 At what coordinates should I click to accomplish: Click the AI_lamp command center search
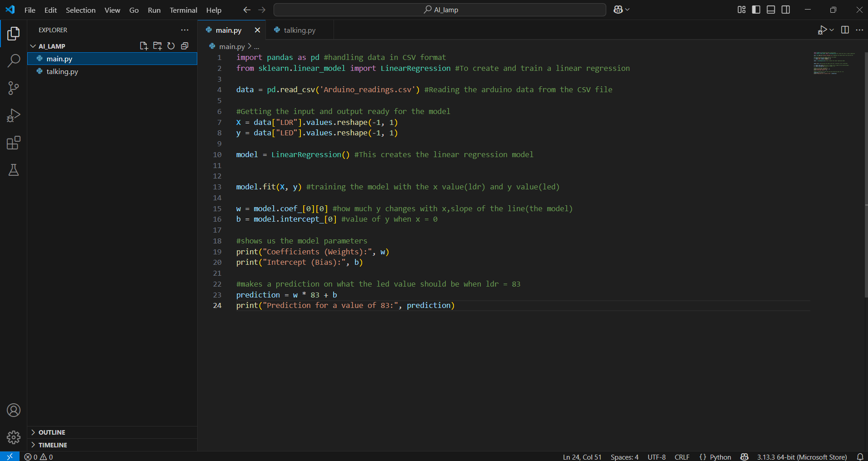tap(440, 10)
